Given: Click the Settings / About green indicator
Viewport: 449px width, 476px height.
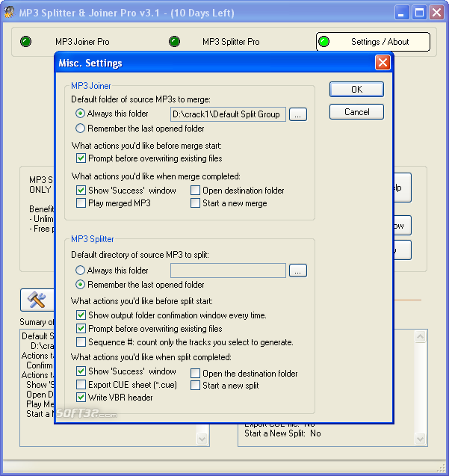Looking at the screenshot, I should click(324, 42).
